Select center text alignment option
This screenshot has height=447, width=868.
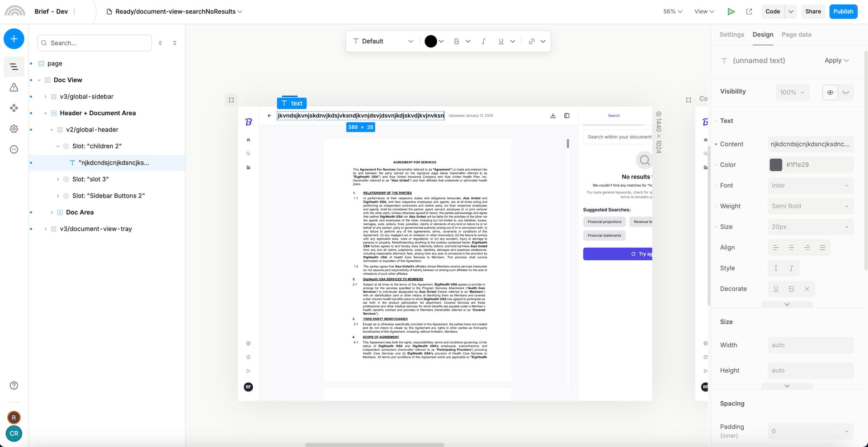tap(791, 248)
